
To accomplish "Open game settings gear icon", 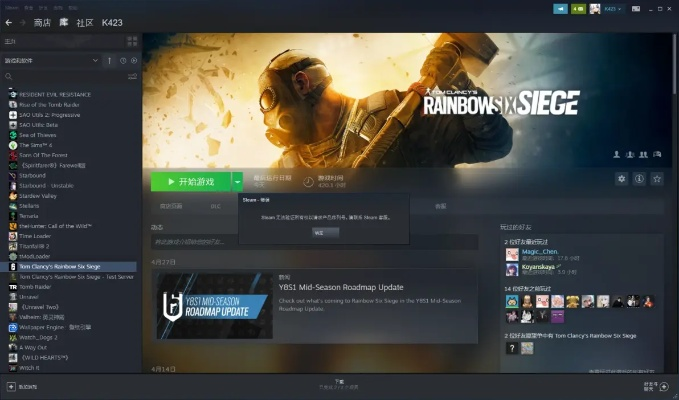I will [x=622, y=179].
